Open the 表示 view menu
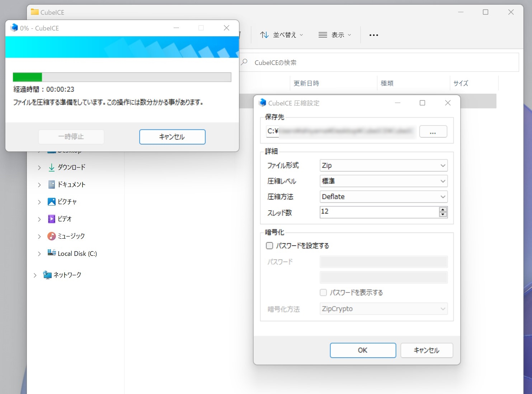The image size is (532, 394). point(334,34)
